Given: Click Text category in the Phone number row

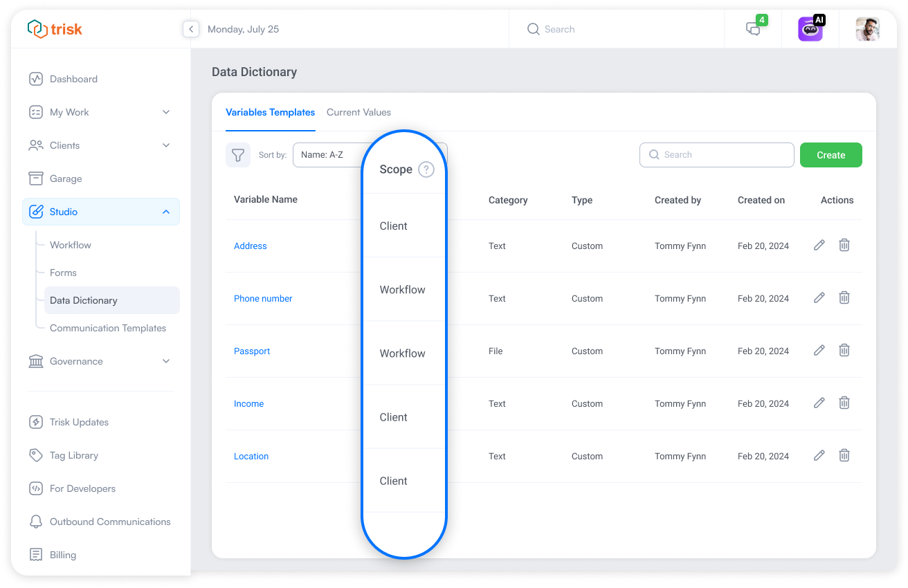Looking at the screenshot, I should tap(497, 298).
